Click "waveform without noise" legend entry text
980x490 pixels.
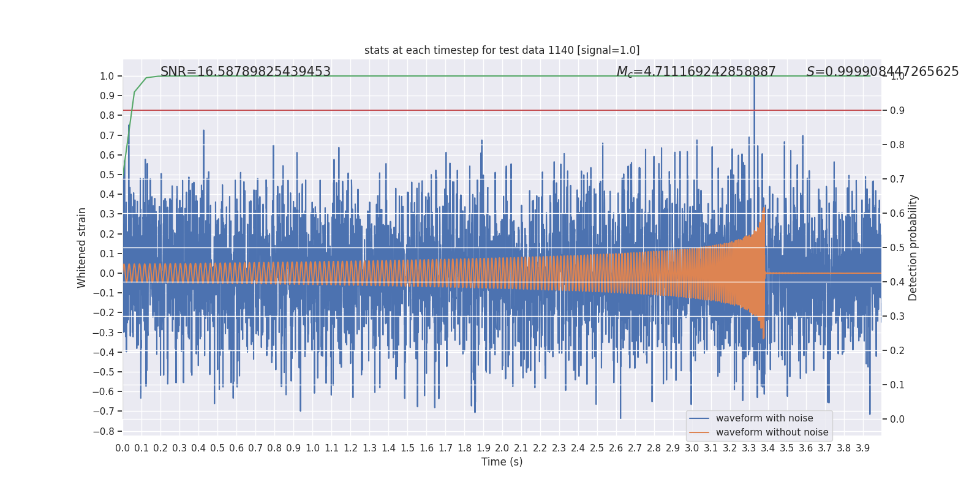772,432
